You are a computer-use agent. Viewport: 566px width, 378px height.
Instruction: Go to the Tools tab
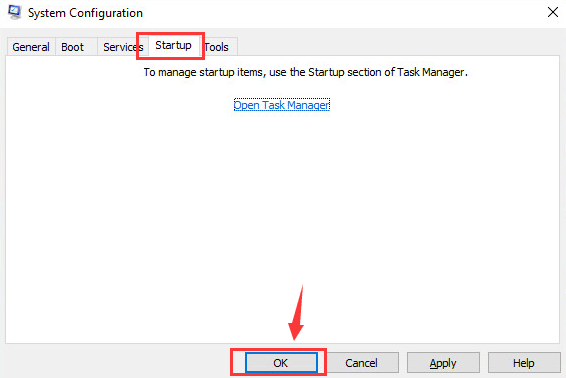point(217,47)
